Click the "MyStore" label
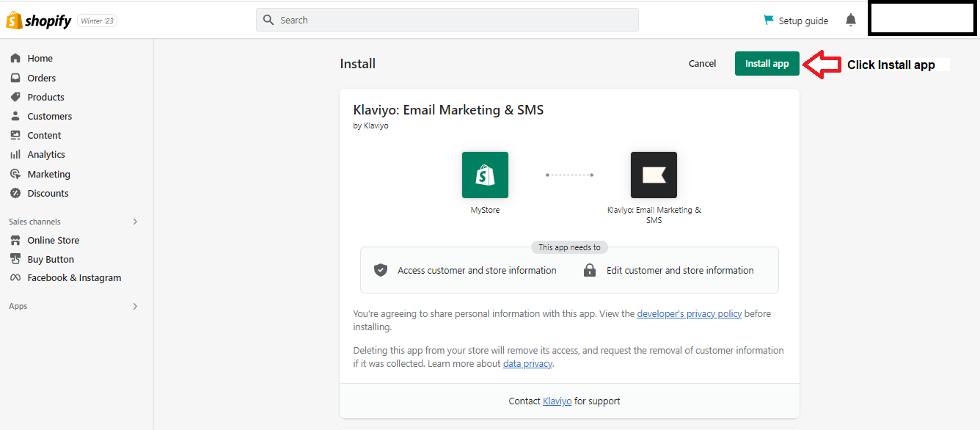Screen dimensions: 980x430 (x=485, y=210)
